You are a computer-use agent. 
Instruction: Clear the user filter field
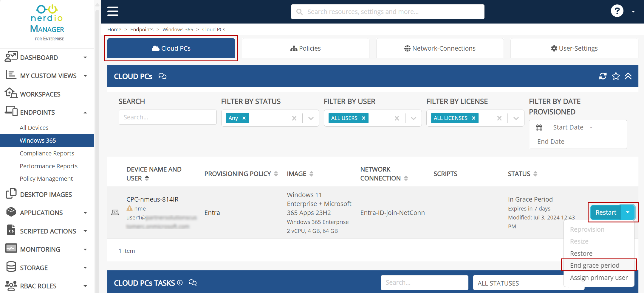pyautogui.click(x=397, y=118)
